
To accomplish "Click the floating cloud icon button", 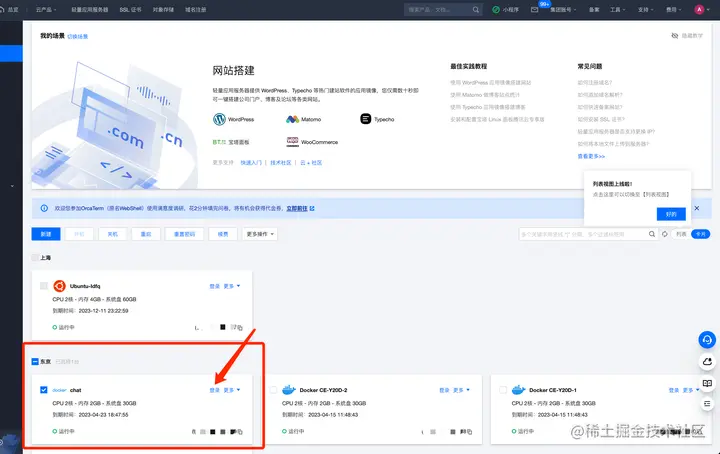I will 707,362.
